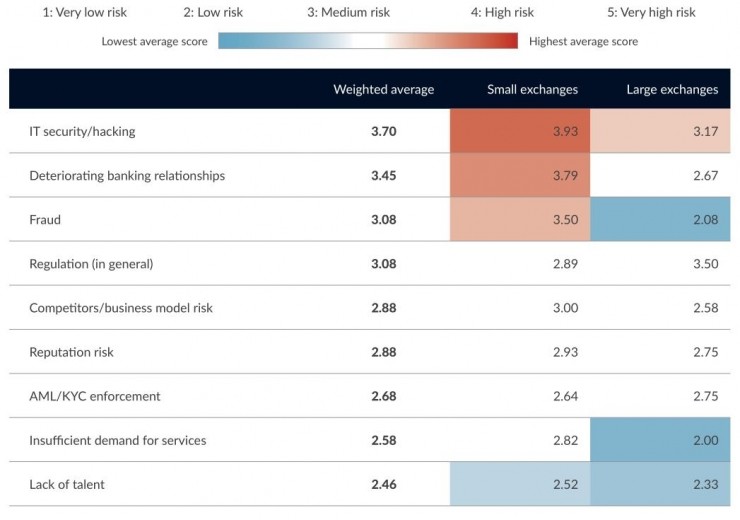Click the Lack of talent row label
740x520 pixels.
(67, 484)
